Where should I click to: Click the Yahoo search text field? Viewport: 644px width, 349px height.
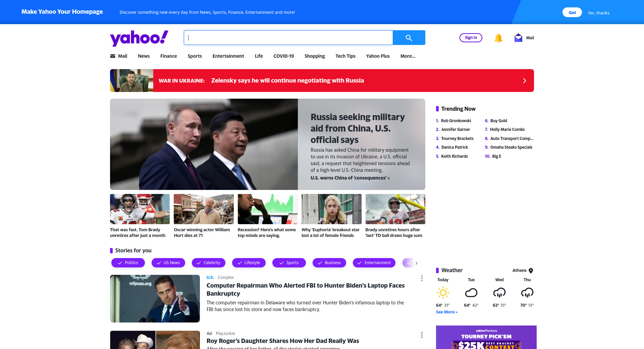coord(288,38)
